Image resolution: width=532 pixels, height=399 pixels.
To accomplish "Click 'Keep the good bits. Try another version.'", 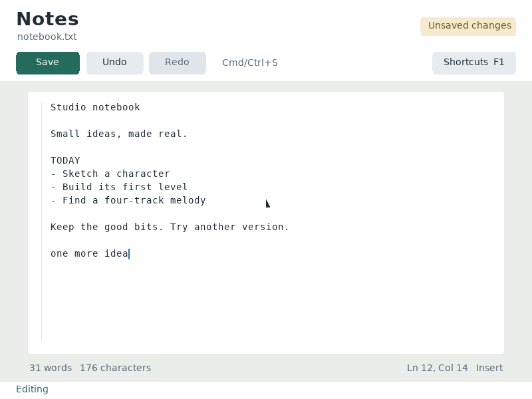I will (x=170, y=227).
